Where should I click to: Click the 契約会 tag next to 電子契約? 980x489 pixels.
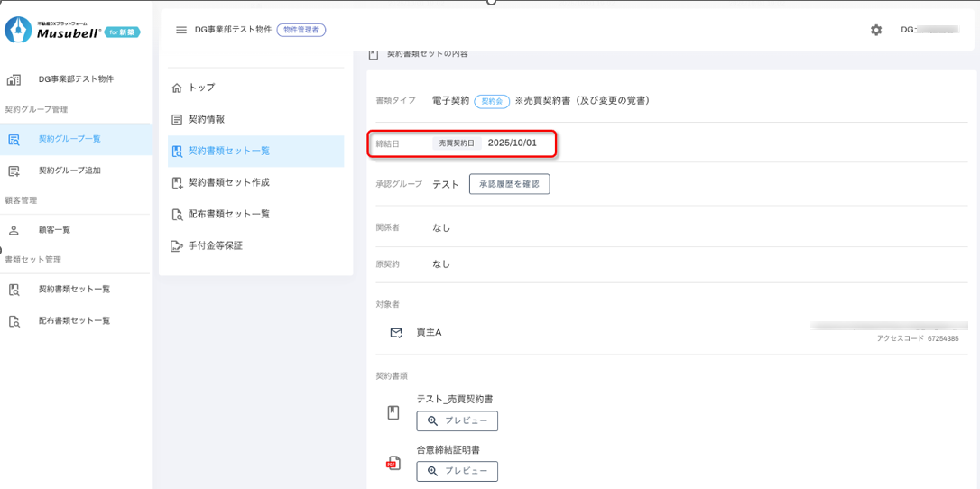492,101
